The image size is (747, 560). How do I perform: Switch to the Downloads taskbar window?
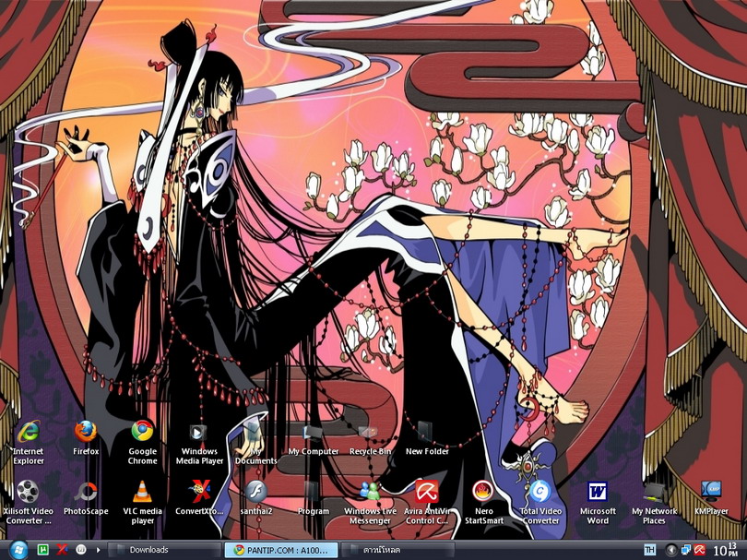click(x=164, y=550)
